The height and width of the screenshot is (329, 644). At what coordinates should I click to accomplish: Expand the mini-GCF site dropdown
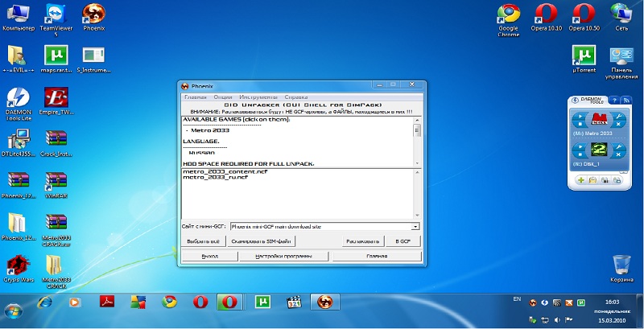(415, 227)
